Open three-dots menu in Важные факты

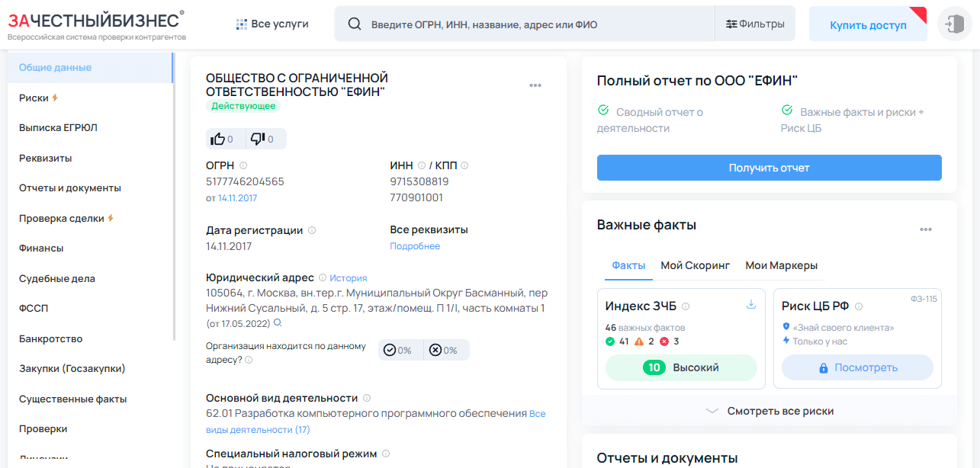(x=925, y=229)
